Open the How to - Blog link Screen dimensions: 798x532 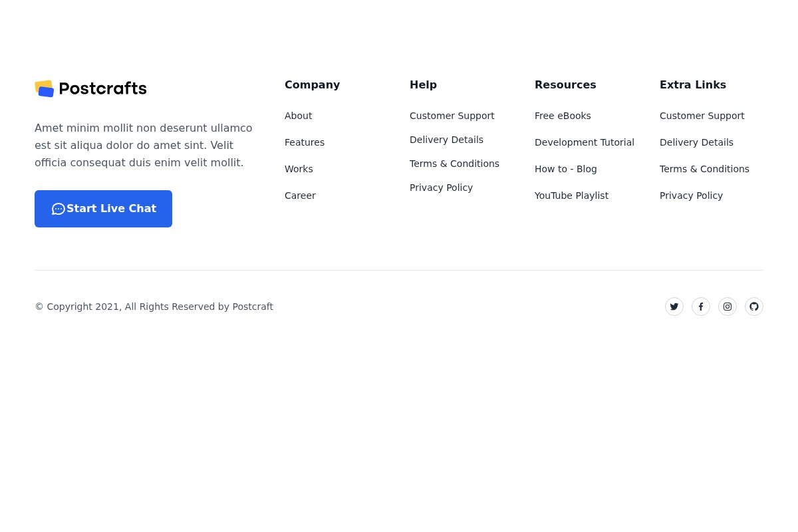click(565, 169)
